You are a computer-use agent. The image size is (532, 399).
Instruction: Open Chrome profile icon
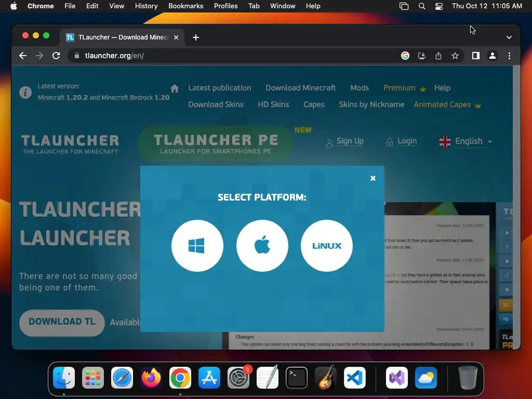coord(493,56)
